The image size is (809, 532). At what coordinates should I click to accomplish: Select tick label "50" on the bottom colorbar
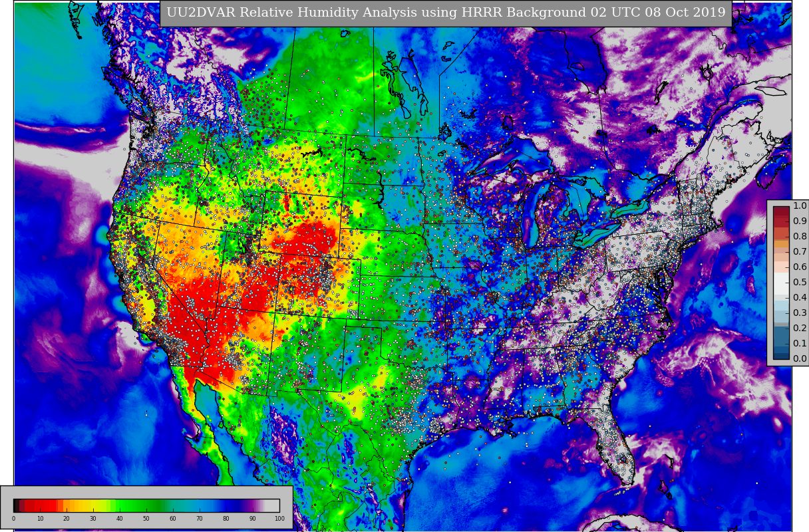tap(146, 519)
